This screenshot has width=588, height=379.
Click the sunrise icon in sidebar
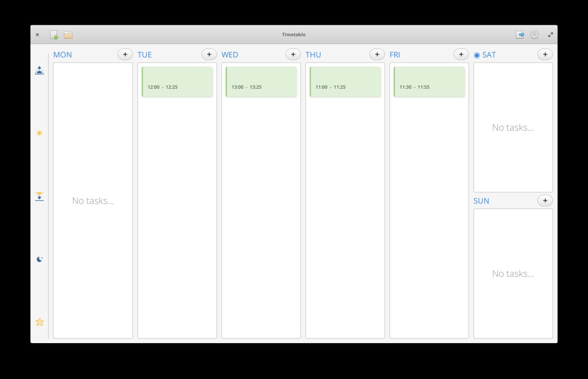pyautogui.click(x=40, y=70)
